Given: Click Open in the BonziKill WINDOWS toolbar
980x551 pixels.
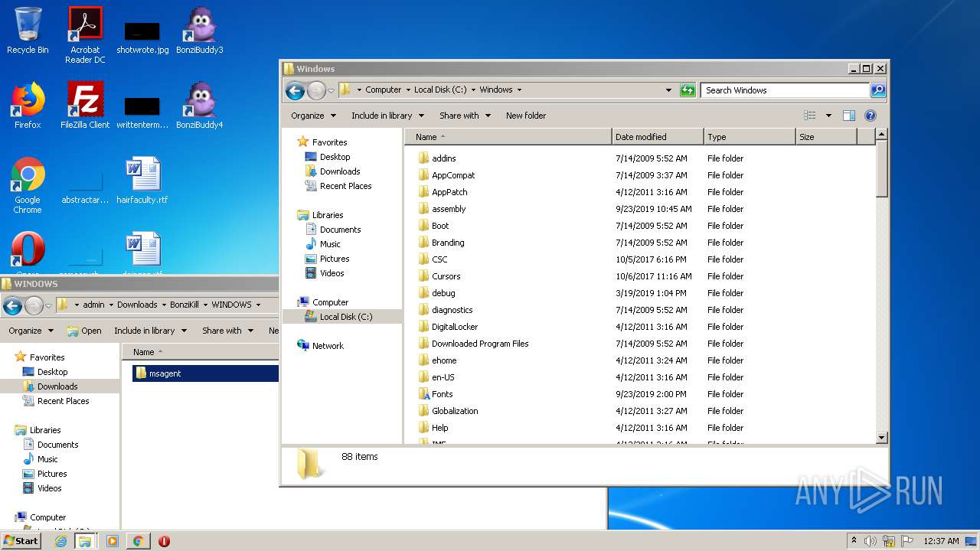Looking at the screenshot, I should 84,331.
